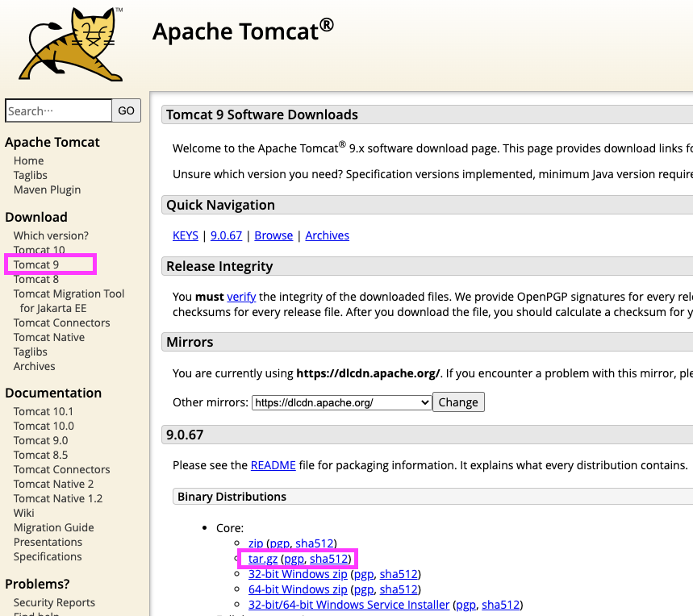The width and height of the screenshot is (693, 616).
Task: Open Tomcat Native 1.2 documentation
Action: pyautogui.click(x=58, y=499)
